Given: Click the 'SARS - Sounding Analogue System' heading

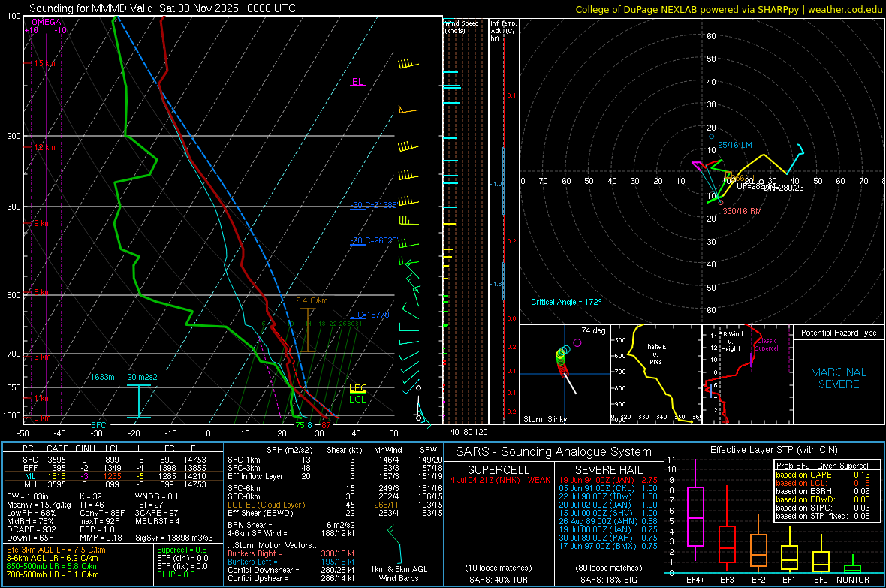Looking at the screenshot, I should (x=554, y=452).
